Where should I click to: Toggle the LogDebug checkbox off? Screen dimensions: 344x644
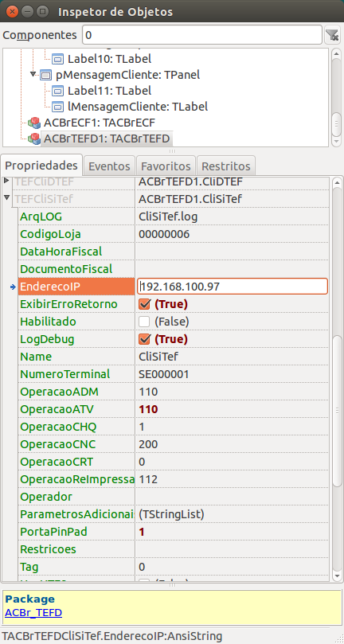[x=144, y=339]
